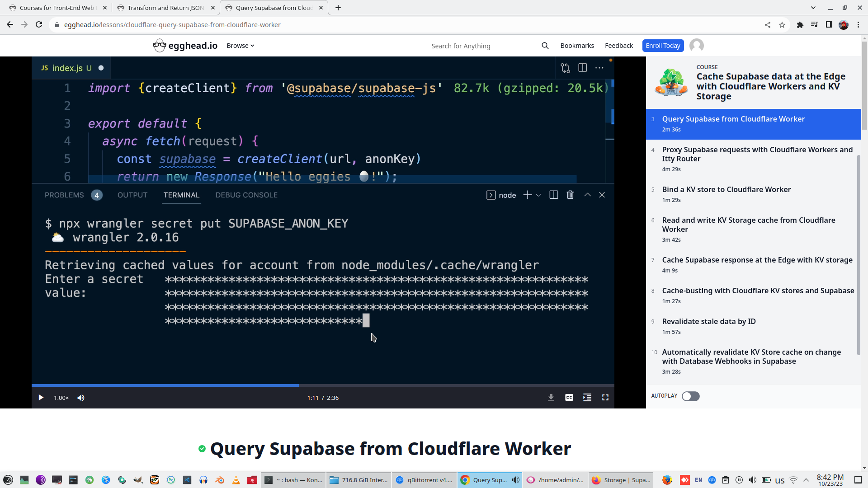Open qBittorrent from taskbar

tap(424, 480)
